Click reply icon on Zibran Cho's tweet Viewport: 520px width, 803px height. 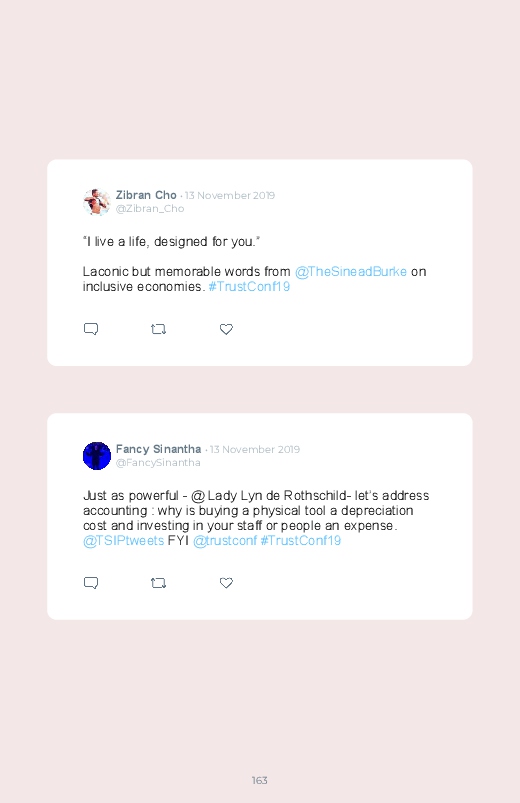(x=91, y=329)
